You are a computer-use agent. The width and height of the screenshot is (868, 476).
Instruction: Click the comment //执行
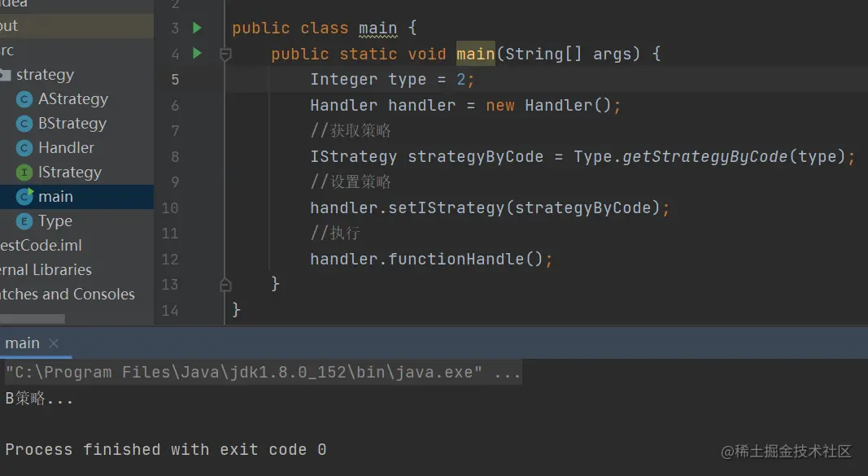pos(335,233)
